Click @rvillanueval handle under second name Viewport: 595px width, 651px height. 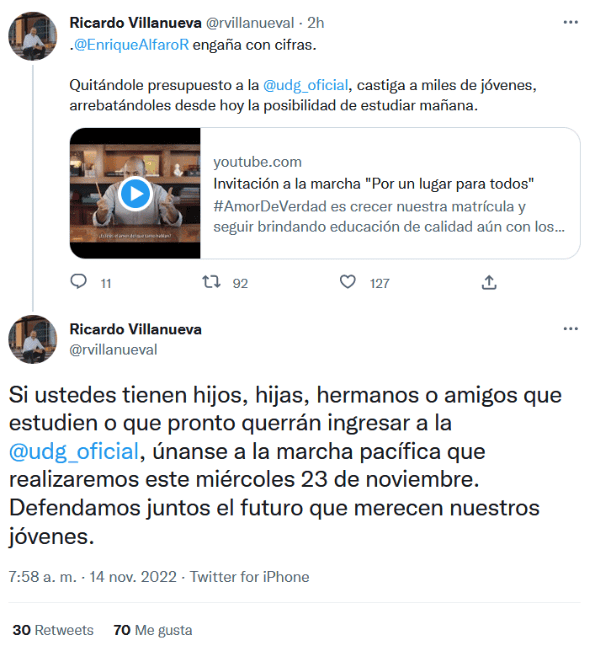coord(113,350)
